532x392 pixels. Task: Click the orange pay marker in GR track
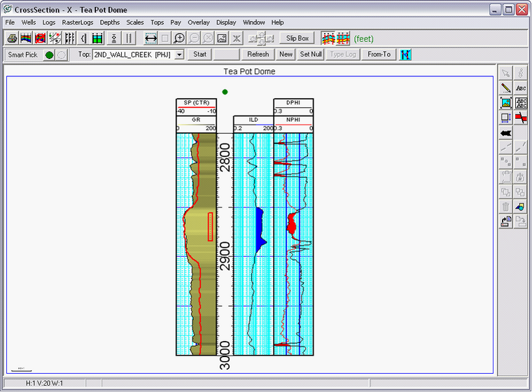pyautogui.click(x=210, y=227)
